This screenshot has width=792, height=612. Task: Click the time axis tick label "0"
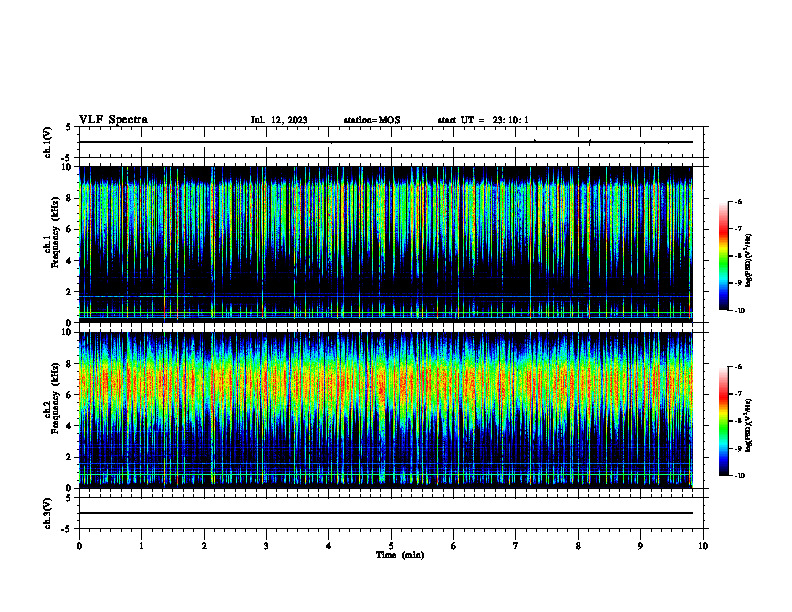point(79,546)
